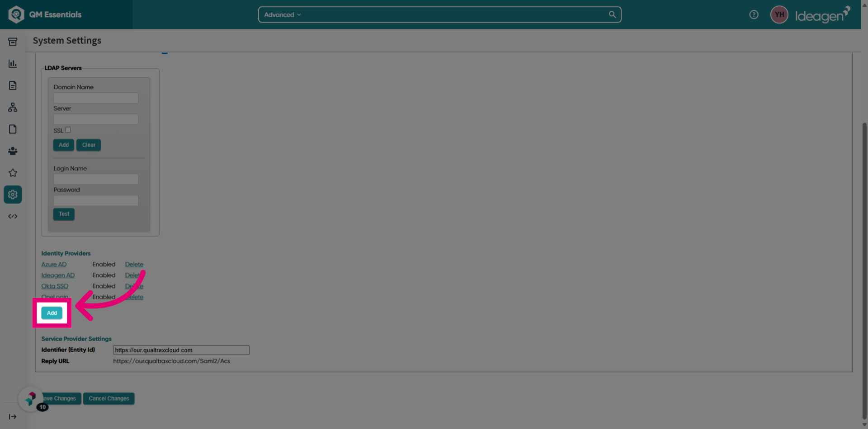Click into the Server field
This screenshot has width=868, height=429.
coord(96,119)
